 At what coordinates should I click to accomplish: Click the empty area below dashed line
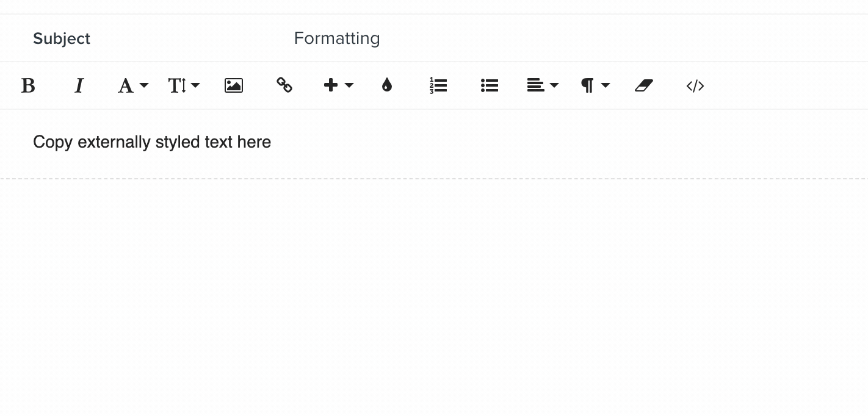coord(434,298)
